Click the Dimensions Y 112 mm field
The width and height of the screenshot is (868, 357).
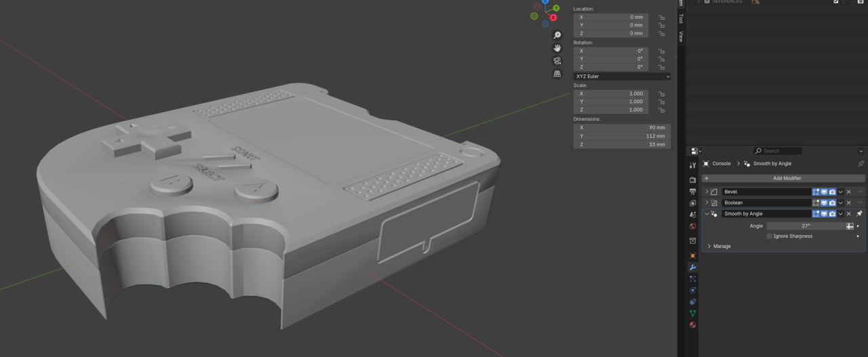point(622,135)
